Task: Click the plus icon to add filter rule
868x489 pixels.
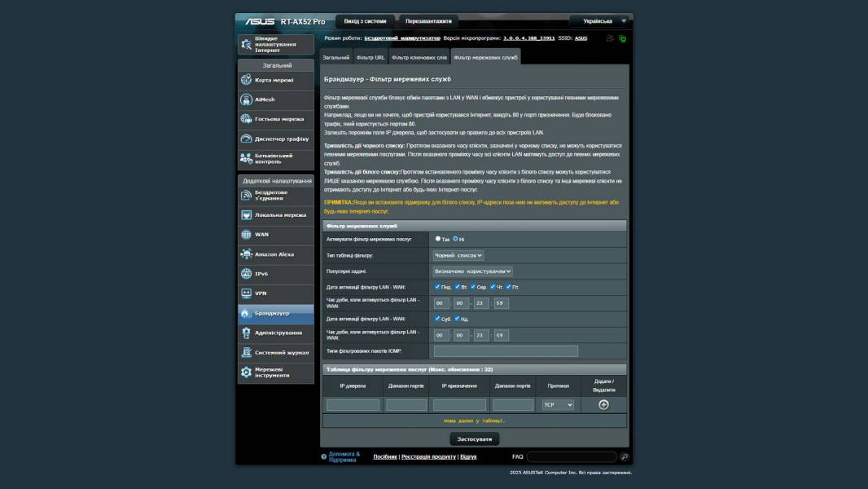Action: pos(603,404)
